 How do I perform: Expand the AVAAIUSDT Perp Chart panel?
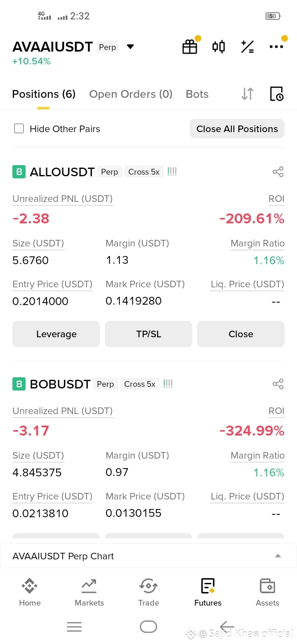148,556
